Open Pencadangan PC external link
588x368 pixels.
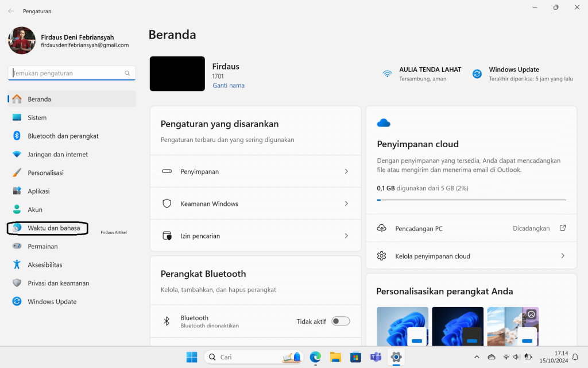click(x=563, y=228)
